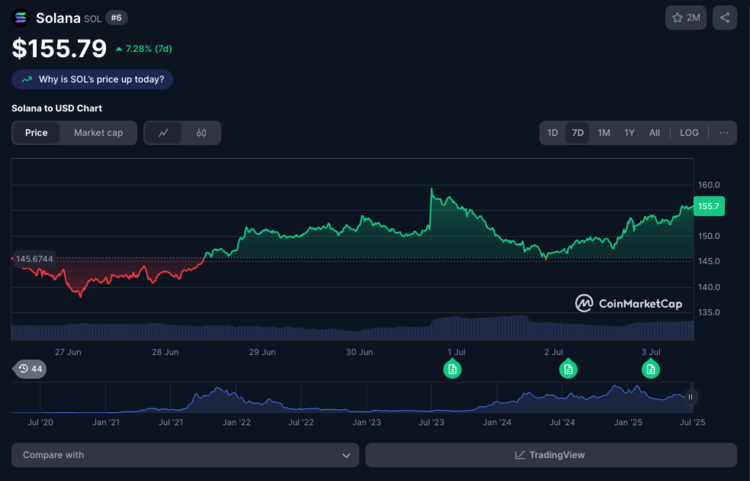Open the share button
Viewport: 750px width, 481px height.
(x=725, y=18)
